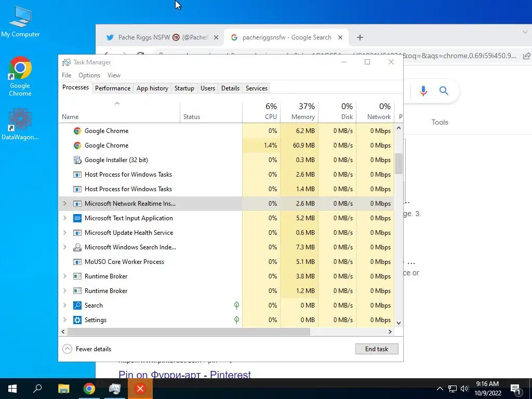Collapse to Fewer details
The image size is (532, 399).
(x=87, y=349)
